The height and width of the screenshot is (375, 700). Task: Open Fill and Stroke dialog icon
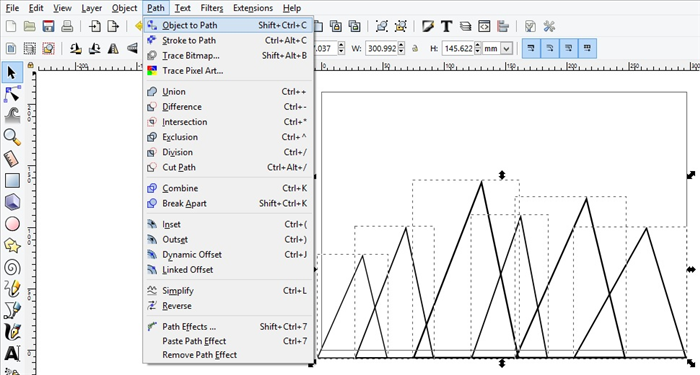(x=428, y=26)
